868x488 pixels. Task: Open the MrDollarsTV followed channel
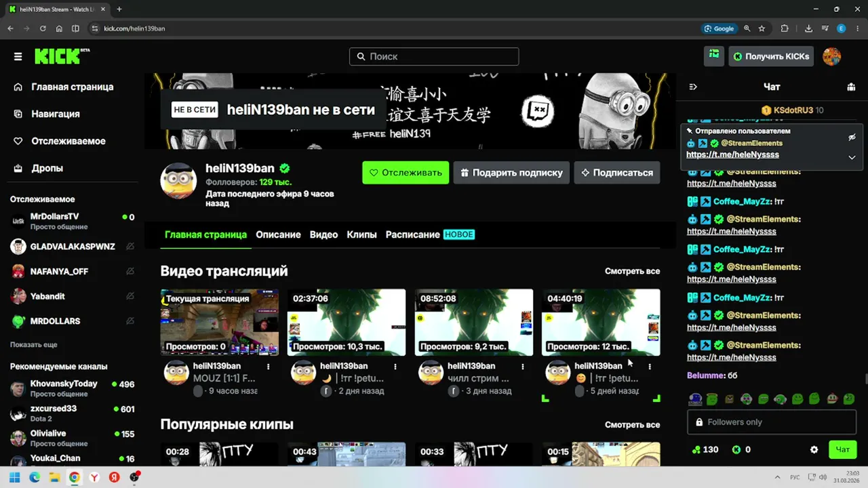[72, 221]
